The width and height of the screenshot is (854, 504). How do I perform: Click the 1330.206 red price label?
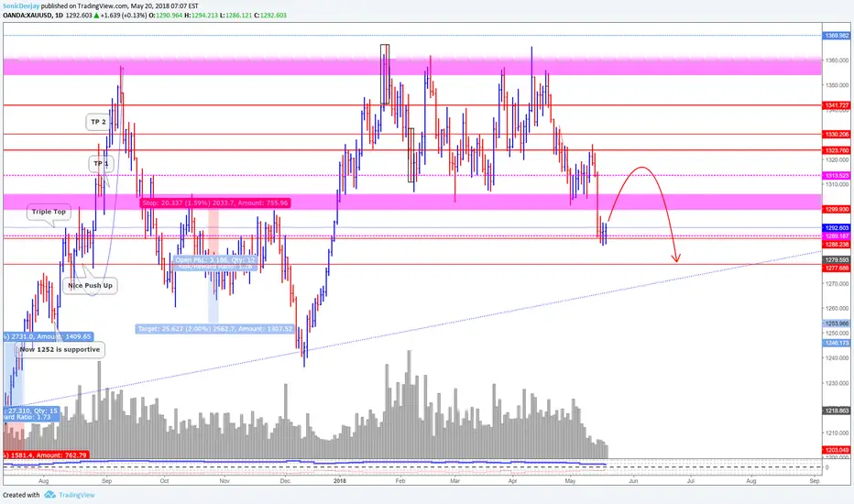(836, 134)
